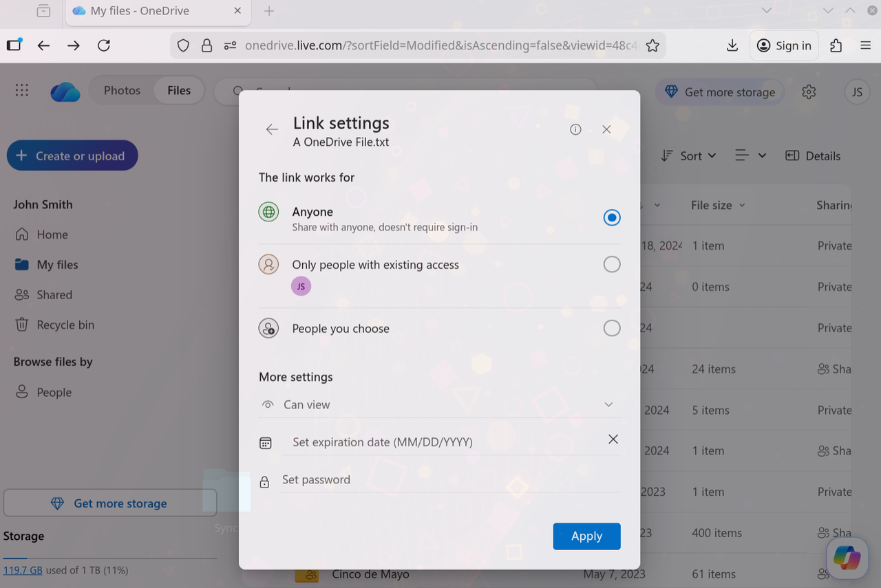Choose the People you choose option
The image size is (881, 588).
611,328
